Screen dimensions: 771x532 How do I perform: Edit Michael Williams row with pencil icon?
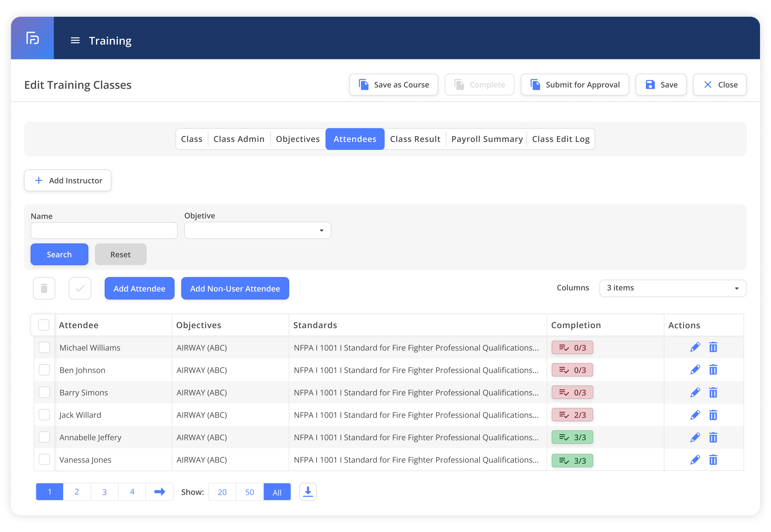pyautogui.click(x=695, y=347)
